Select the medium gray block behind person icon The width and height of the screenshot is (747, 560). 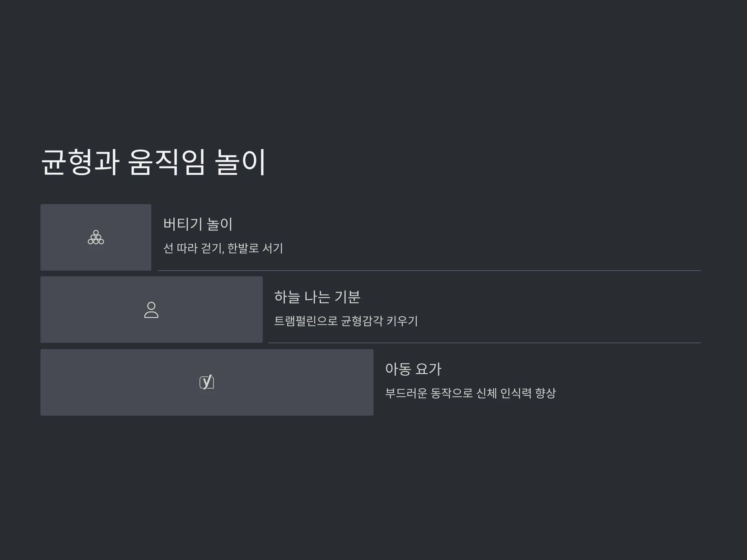pyautogui.click(x=152, y=310)
